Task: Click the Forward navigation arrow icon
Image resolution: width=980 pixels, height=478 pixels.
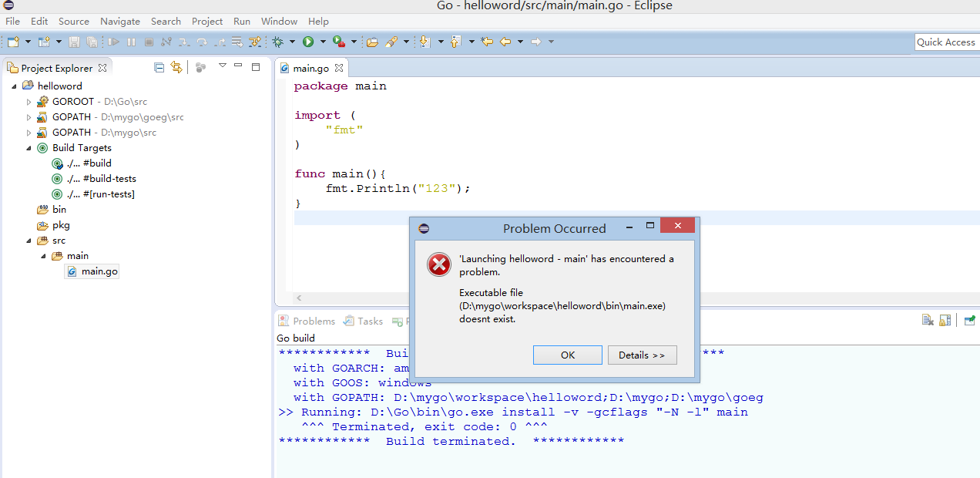Action: coord(536,42)
